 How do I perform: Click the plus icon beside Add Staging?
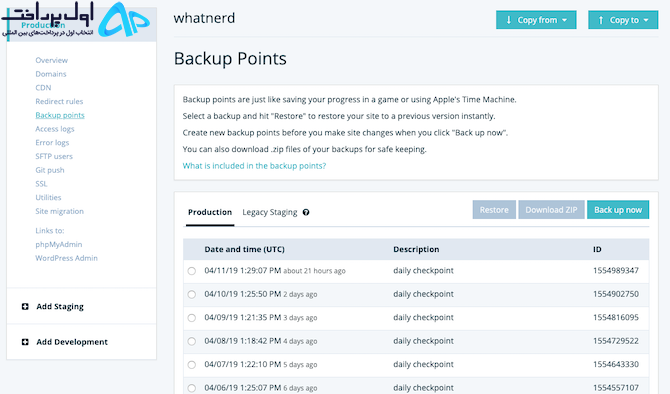tap(25, 306)
